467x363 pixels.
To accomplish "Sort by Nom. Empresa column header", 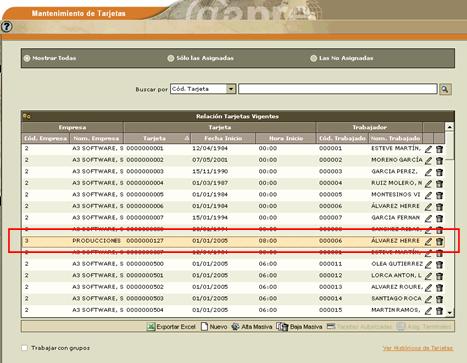I will coord(96,138).
